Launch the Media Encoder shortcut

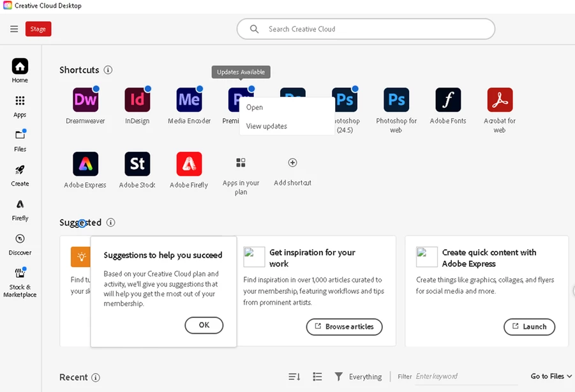coord(190,100)
